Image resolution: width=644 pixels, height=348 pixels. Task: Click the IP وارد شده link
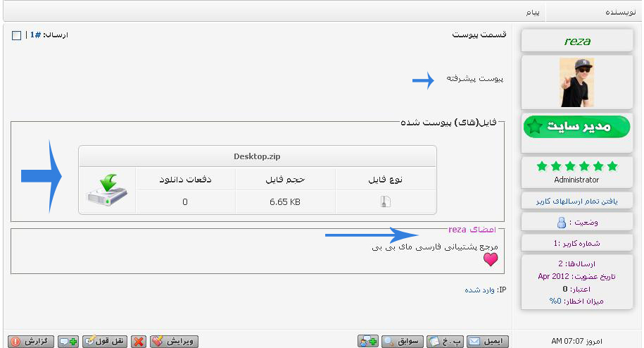click(x=479, y=290)
